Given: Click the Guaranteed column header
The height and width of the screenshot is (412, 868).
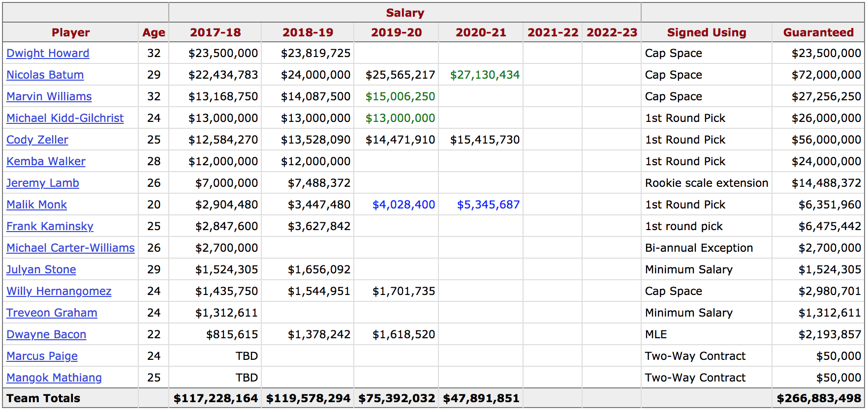Looking at the screenshot, I should pos(818,32).
